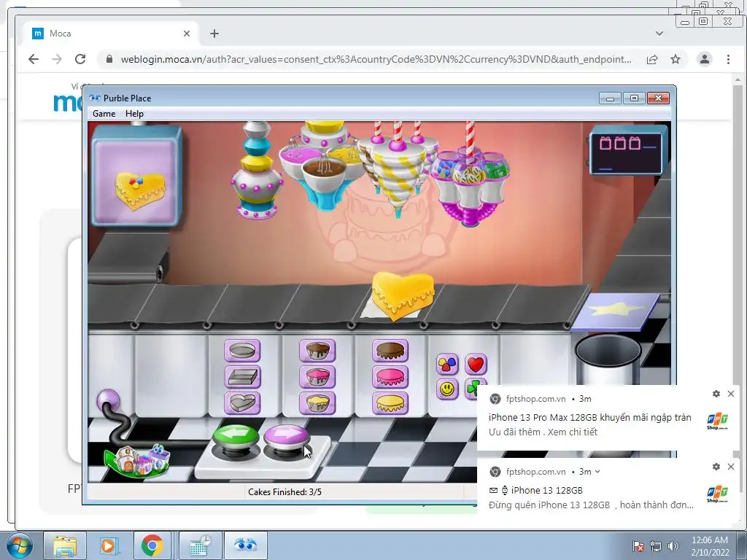Click the Purble Place town return icon
Screen dimensions: 747x560
[x=137, y=460]
